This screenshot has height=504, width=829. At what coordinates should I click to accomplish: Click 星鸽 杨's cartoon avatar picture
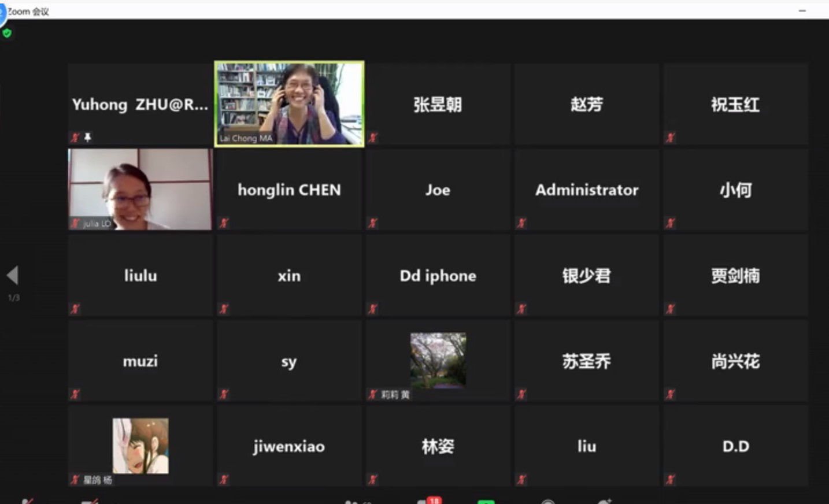pyautogui.click(x=140, y=446)
